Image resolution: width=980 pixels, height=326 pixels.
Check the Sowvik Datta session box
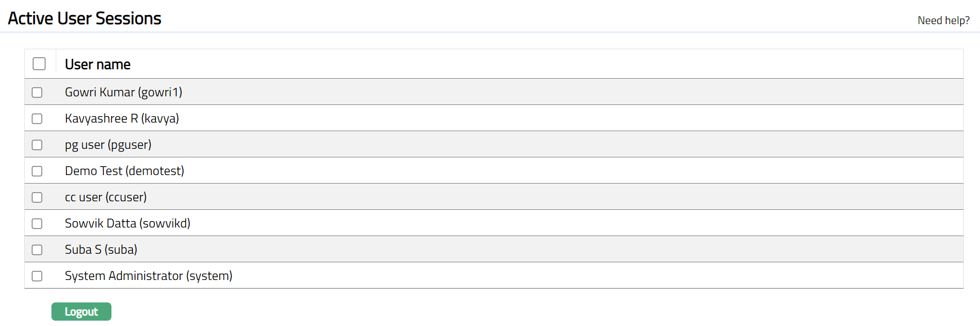point(37,224)
